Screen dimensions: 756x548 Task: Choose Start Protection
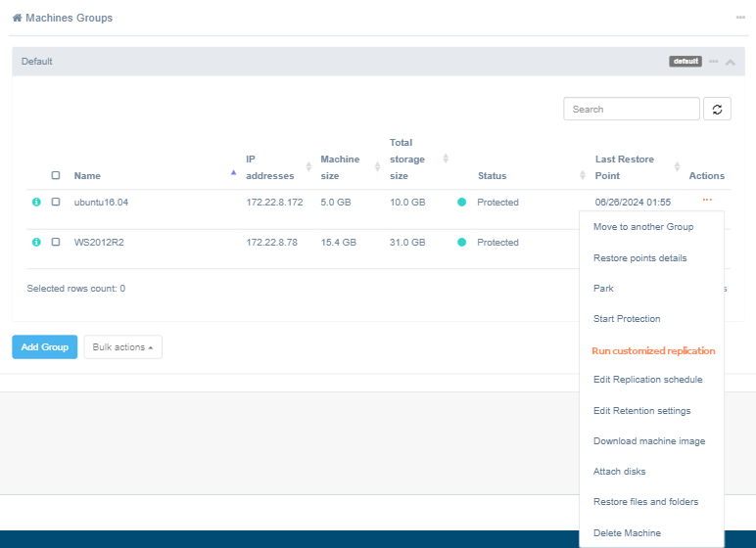[x=627, y=319]
